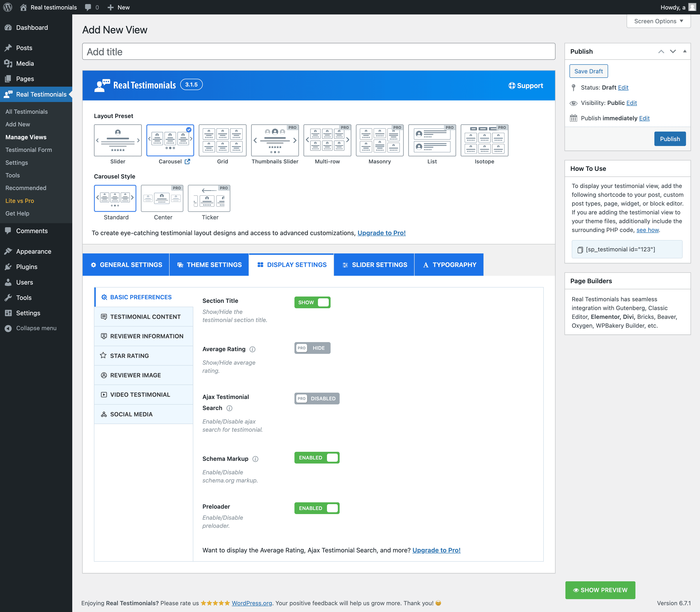This screenshot has height=612, width=700.
Task: Choose the List layout preset
Action: tap(432, 140)
